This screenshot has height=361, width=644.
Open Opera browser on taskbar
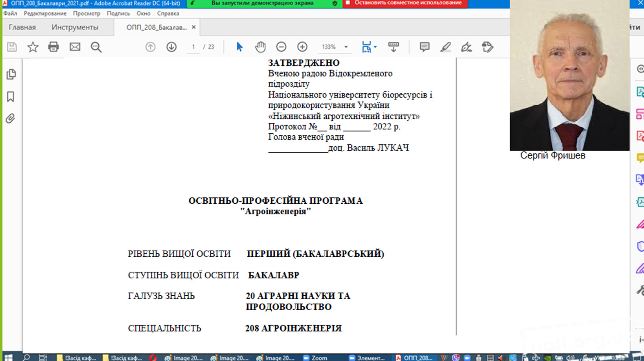tap(153, 358)
